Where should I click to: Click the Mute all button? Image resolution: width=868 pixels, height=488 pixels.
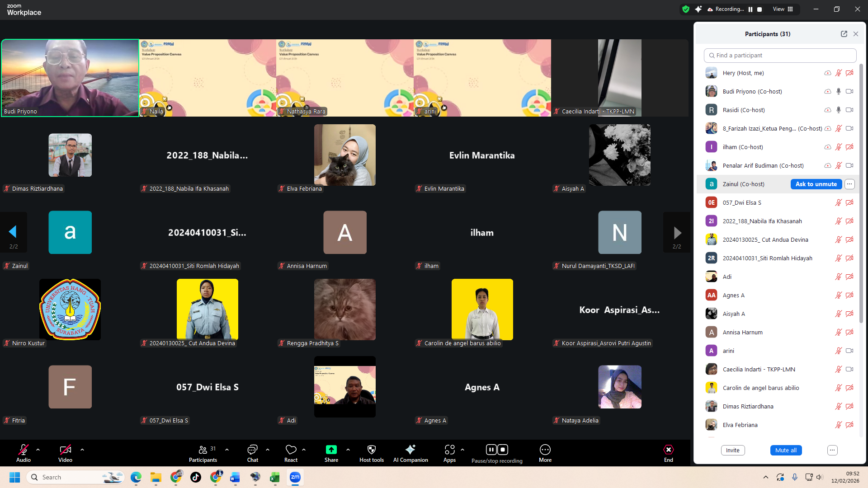(786, 450)
